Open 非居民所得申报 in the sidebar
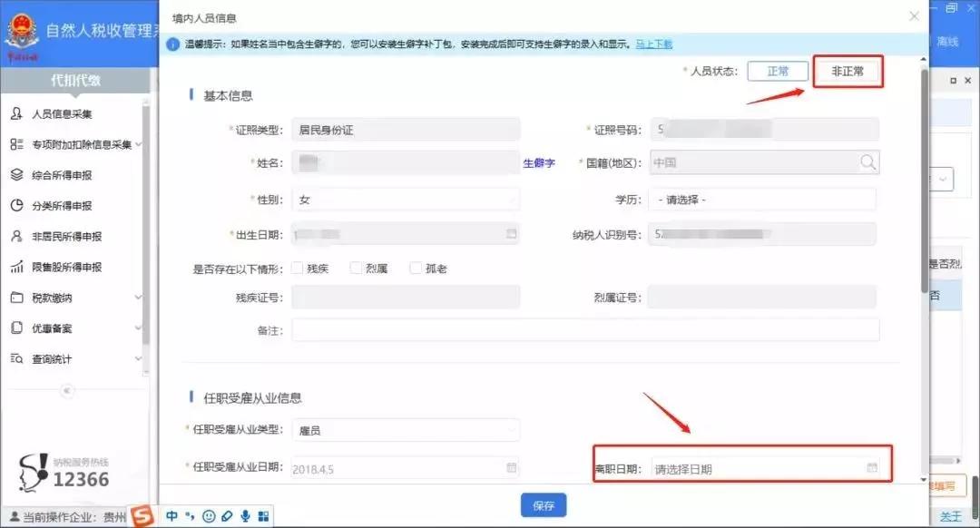 67,236
